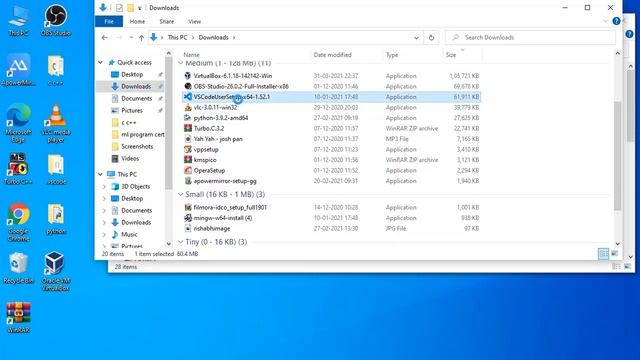Click in the Search Downloads field
Image resolution: width=640 pixels, height=360 pixels.
point(530,38)
